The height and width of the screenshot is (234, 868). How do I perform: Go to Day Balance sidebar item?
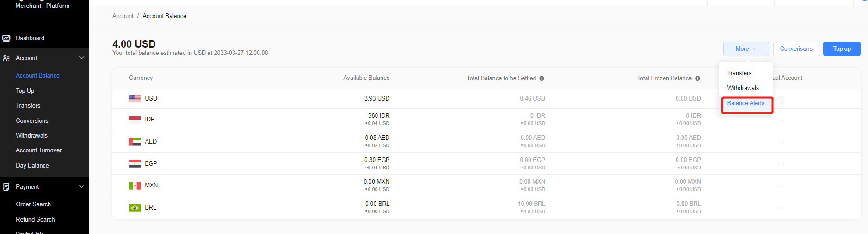coord(32,166)
